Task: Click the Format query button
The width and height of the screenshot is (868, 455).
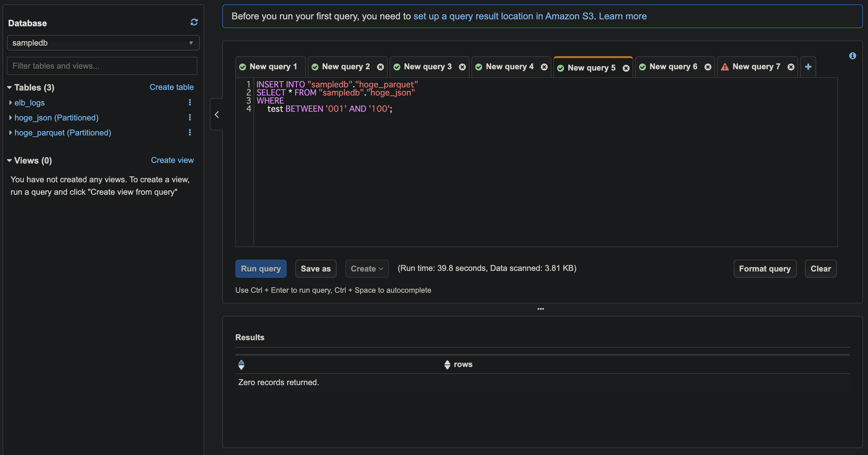Action: pyautogui.click(x=765, y=268)
